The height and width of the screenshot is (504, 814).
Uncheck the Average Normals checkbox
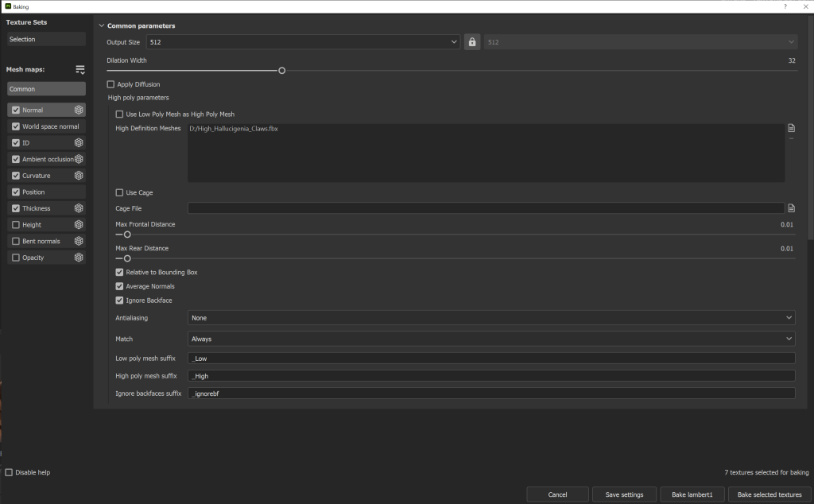click(119, 286)
